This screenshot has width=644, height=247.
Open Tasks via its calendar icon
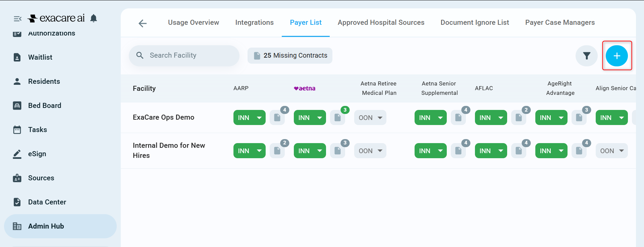coord(17,130)
